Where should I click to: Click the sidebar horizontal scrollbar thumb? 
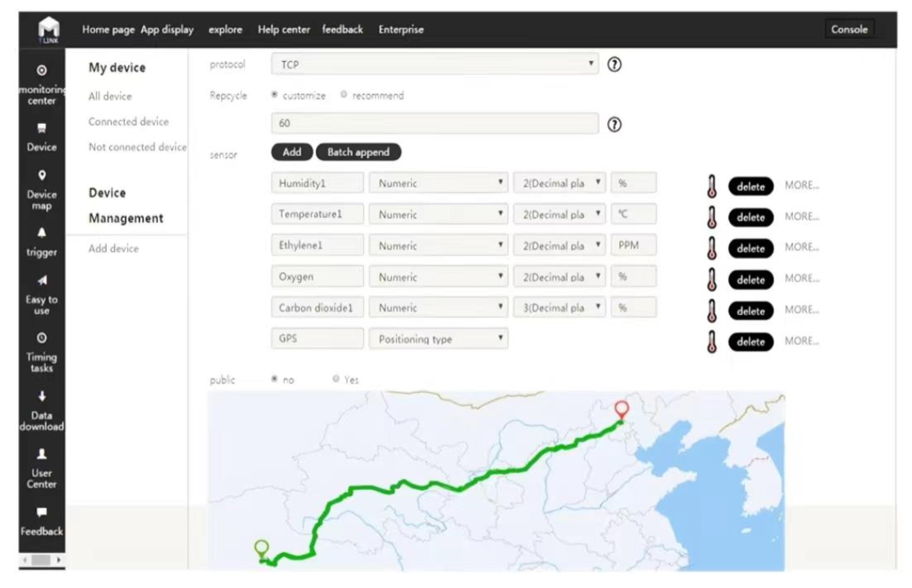point(41,560)
